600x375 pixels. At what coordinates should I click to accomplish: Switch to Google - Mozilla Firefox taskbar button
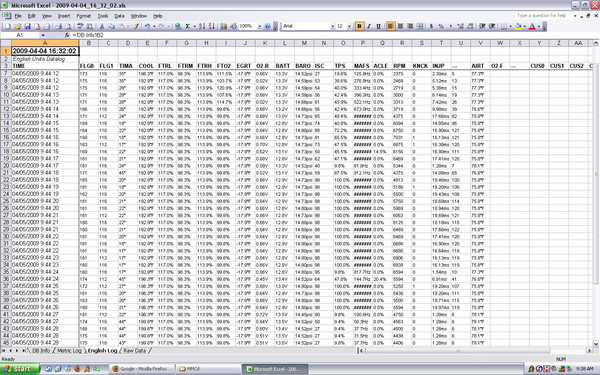(x=143, y=369)
